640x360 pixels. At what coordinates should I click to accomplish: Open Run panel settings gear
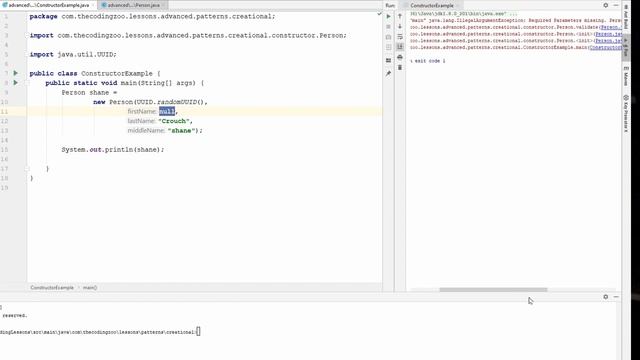click(x=606, y=5)
